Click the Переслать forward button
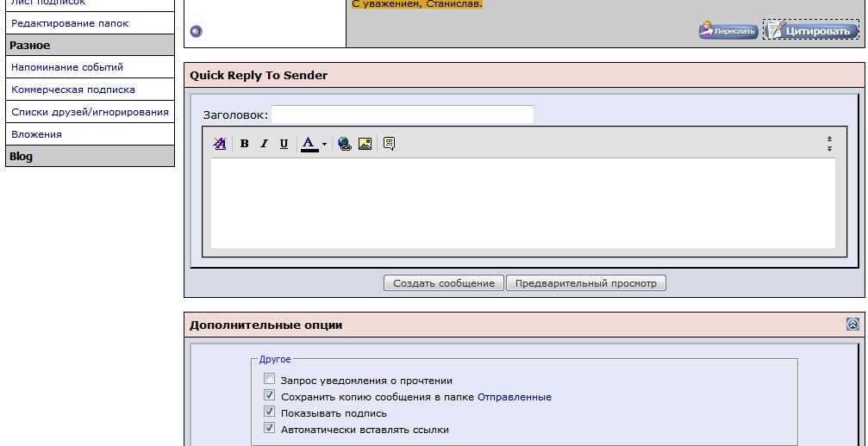Image resolution: width=868 pixels, height=446 pixels. (728, 31)
